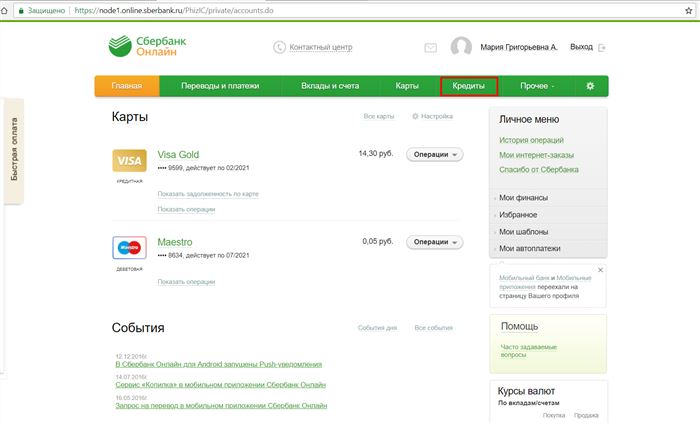Click user name Мария Григорьевна А.
The height and width of the screenshot is (424, 700).
point(519,47)
